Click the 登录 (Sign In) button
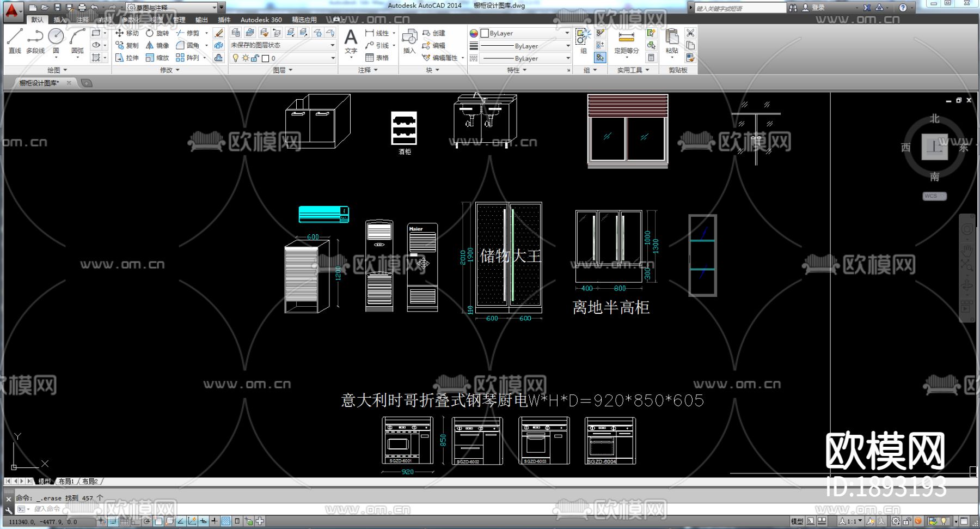980x529 pixels. [814, 8]
